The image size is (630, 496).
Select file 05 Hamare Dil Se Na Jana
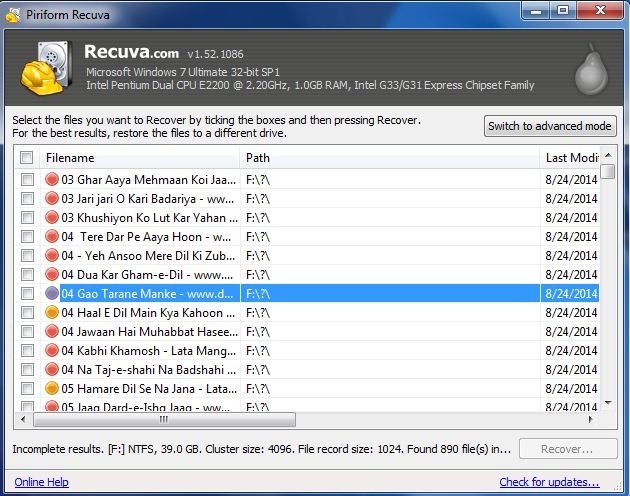coord(149,389)
